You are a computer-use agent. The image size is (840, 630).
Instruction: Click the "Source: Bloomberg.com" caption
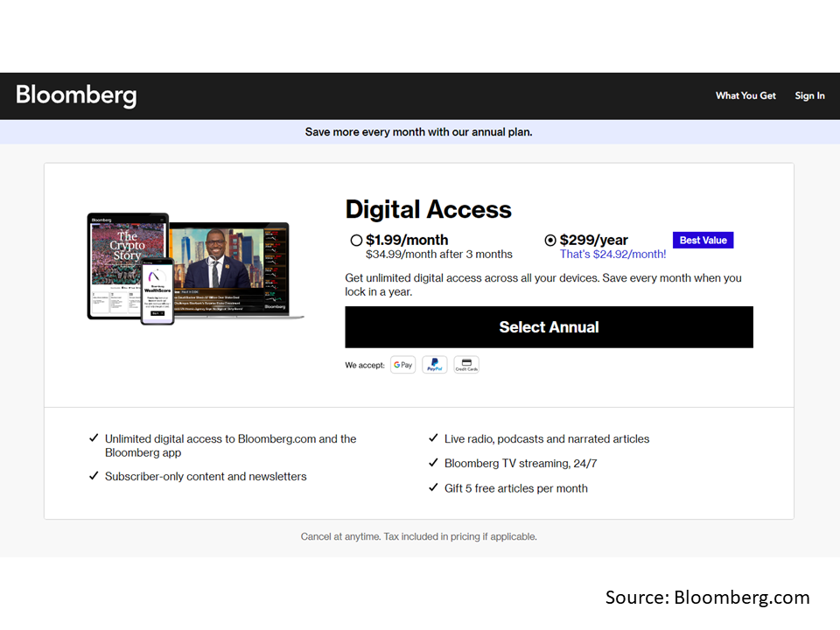pyautogui.click(x=708, y=598)
